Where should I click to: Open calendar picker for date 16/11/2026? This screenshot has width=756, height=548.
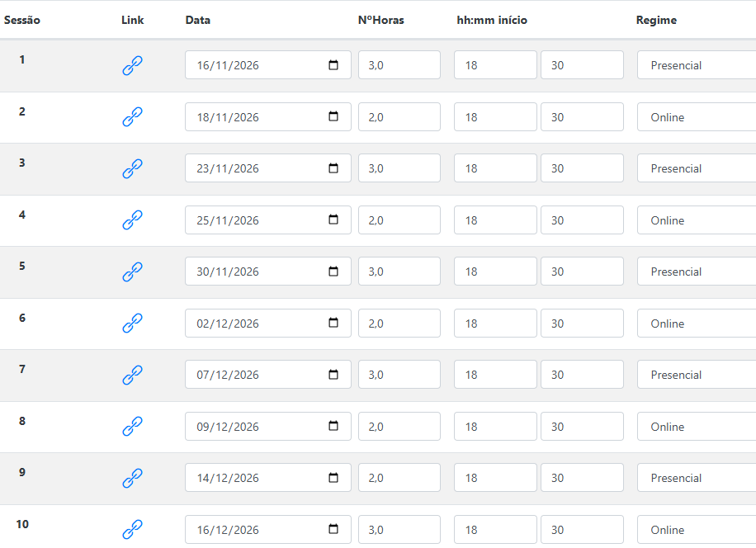tap(333, 65)
